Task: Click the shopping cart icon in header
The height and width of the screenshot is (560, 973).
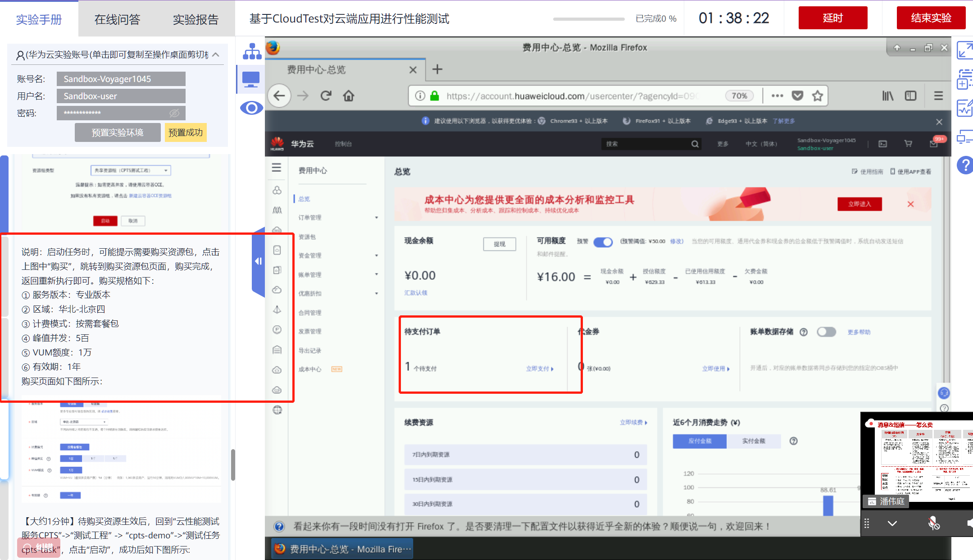Action: coord(908,144)
